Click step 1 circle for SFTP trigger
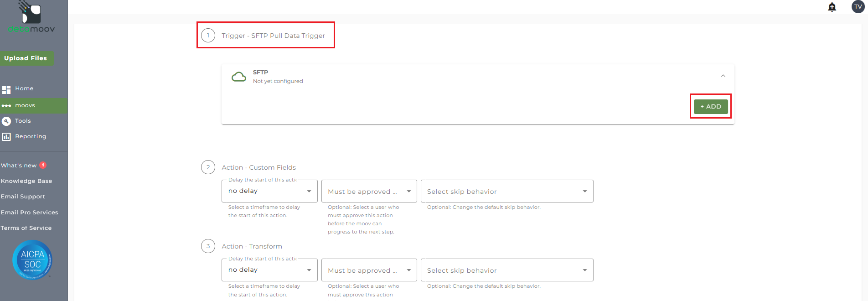The image size is (868, 301). click(x=208, y=36)
